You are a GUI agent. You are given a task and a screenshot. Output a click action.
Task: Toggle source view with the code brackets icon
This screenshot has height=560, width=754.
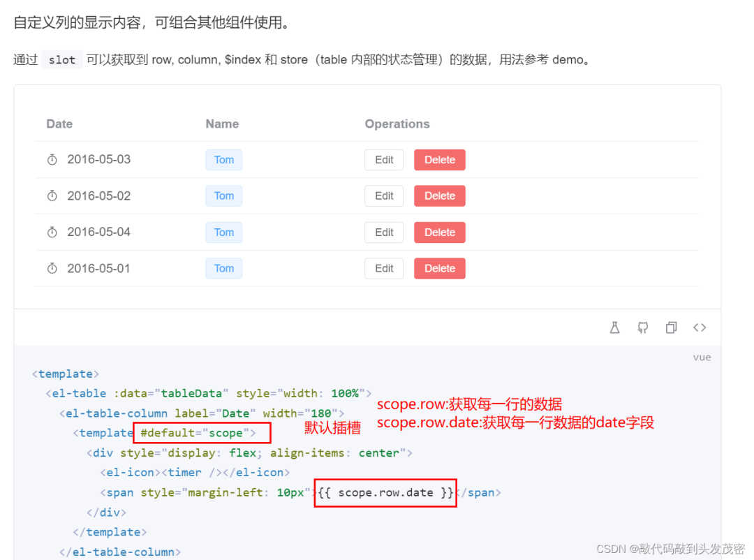pyautogui.click(x=700, y=327)
